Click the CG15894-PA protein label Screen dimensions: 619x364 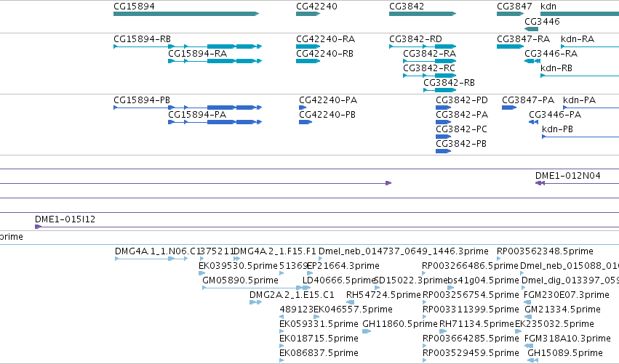tap(197, 115)
